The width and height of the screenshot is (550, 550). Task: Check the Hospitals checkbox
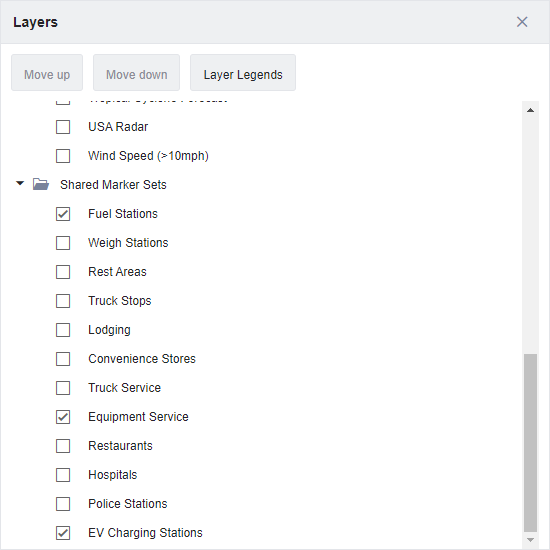(63, 475)
